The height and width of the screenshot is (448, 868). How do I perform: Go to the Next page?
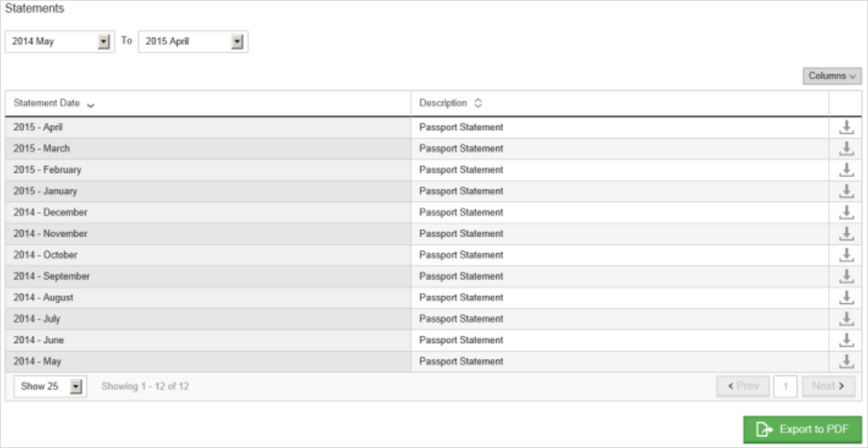pos(828,386)
